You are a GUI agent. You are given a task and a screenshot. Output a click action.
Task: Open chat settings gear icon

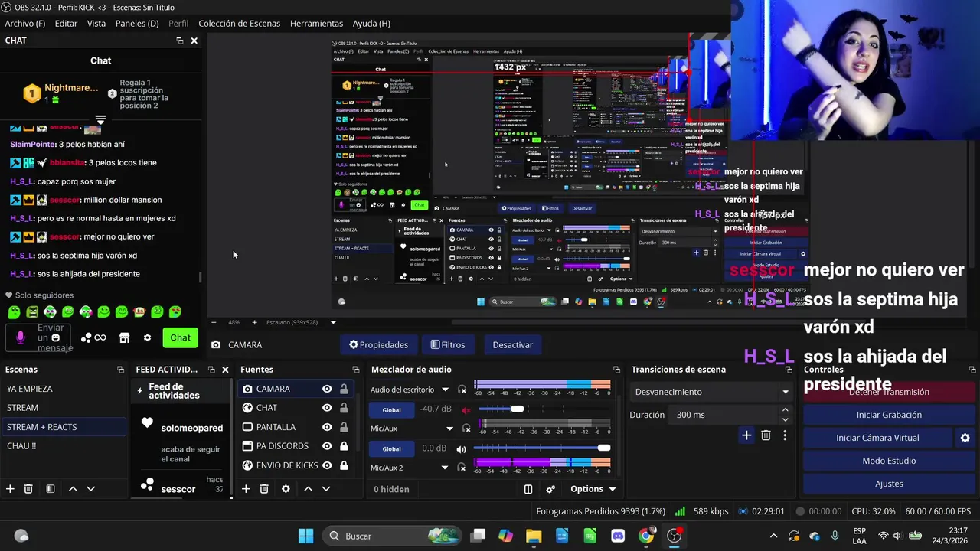147,337
